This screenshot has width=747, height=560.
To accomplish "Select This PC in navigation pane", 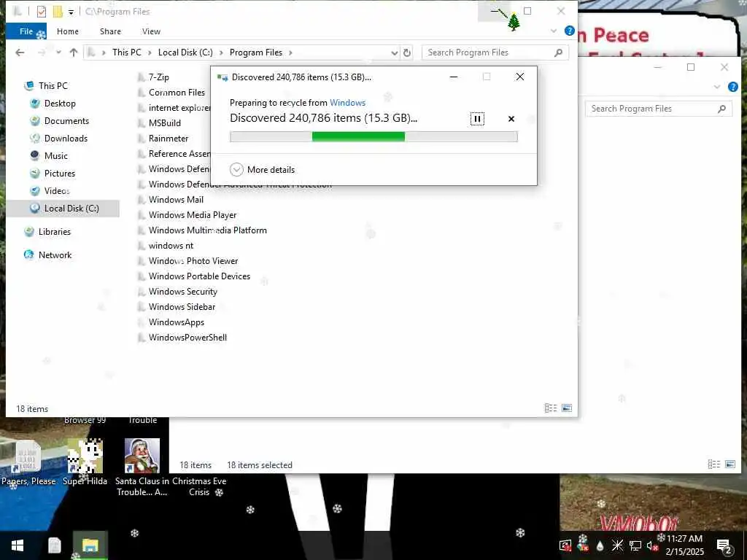I will [x=53, y=86].
